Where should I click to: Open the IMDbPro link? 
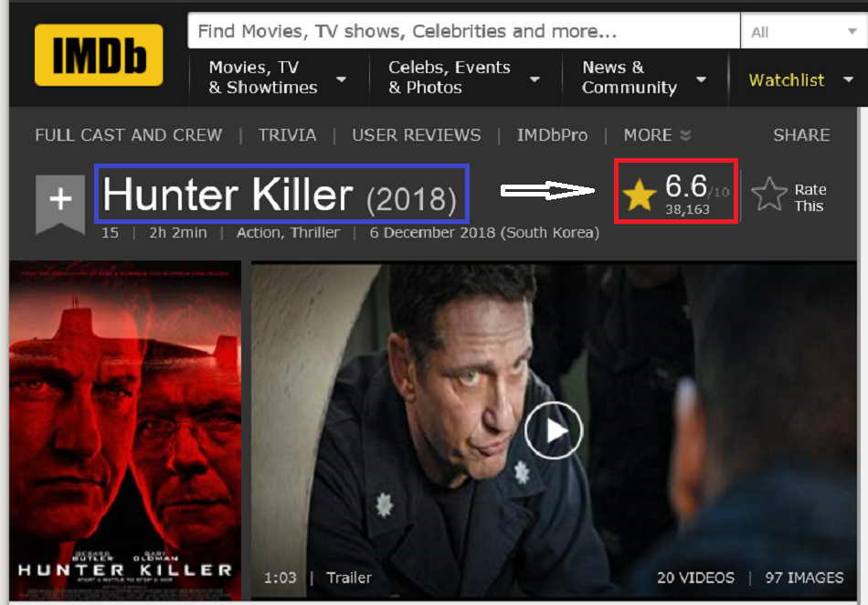[552, 135]
